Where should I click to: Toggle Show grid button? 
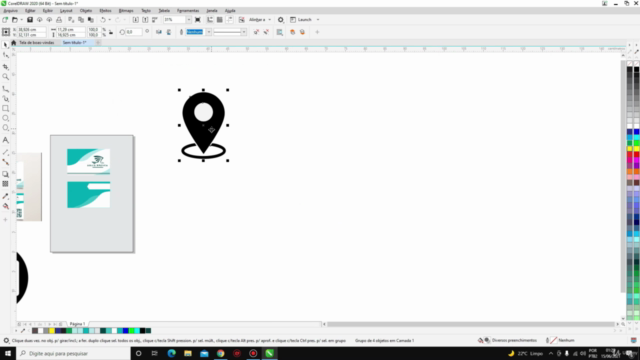tap(220, 20)
